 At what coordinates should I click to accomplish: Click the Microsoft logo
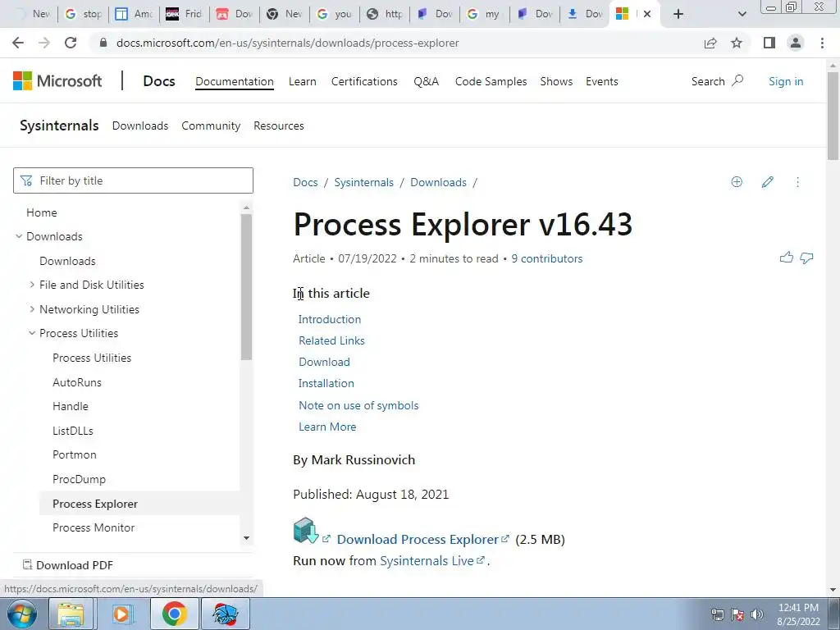57,81
